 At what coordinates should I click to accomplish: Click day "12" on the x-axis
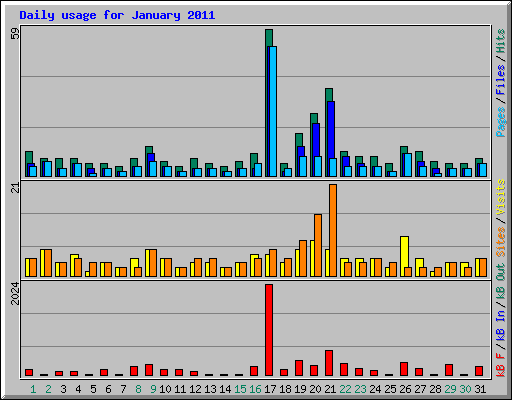tap(195, 389)
